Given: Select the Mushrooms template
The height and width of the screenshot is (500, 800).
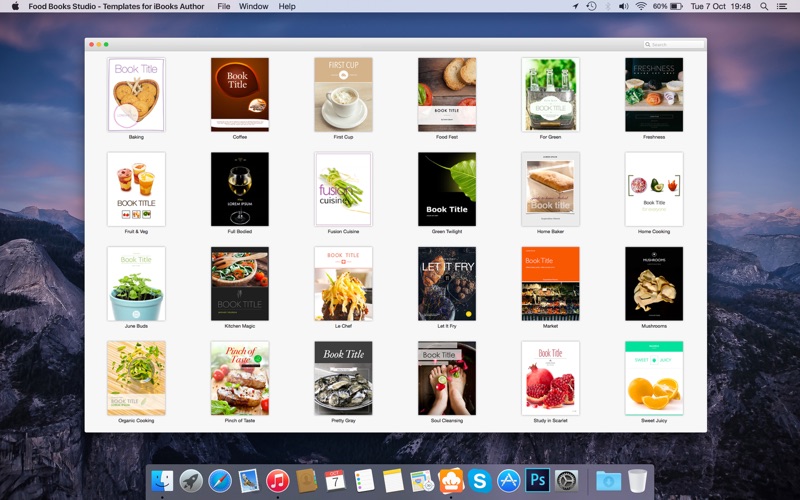Looking at the screenshot, I should [x=654, y=284].
